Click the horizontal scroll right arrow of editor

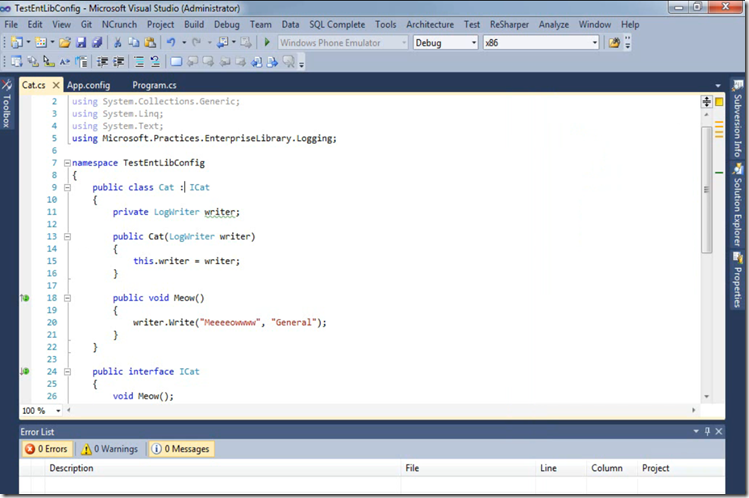coord(694,410)
